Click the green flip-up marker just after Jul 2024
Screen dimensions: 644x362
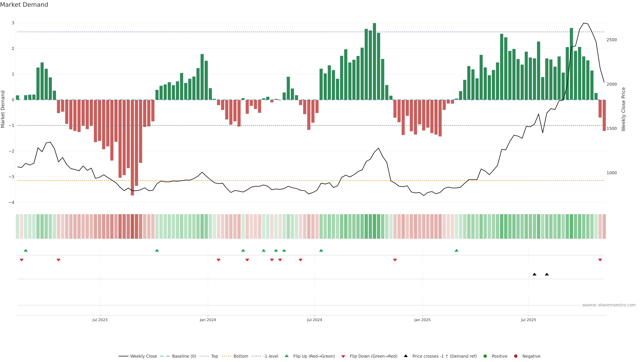click(321, 250)
